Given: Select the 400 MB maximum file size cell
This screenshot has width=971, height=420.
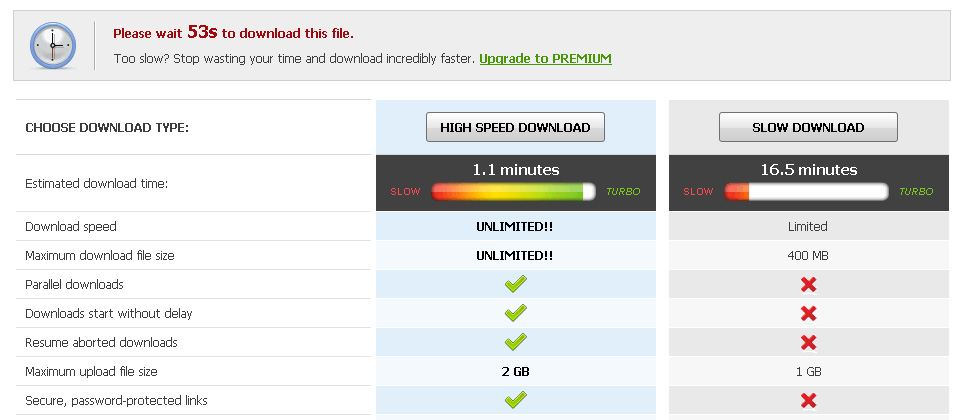Looking at the screenshot, I should click(808, 255).
